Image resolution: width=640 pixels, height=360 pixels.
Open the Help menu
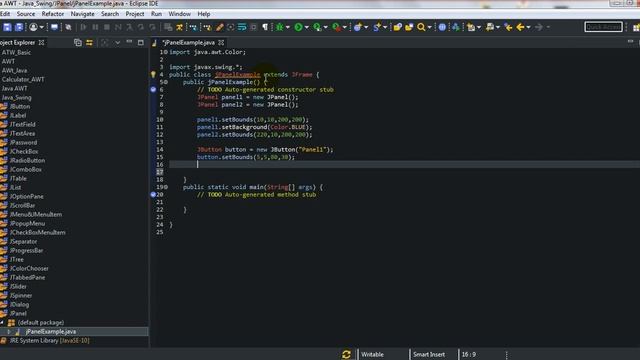click(x=204, y=14)
